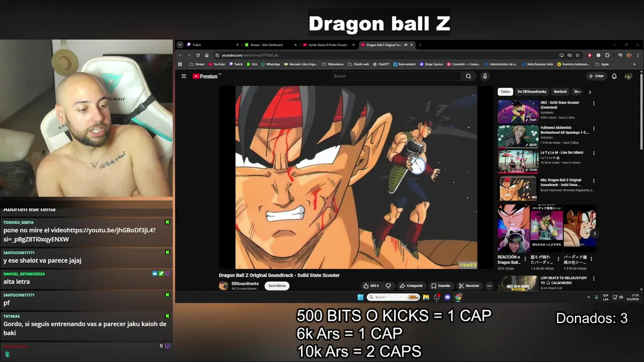Save video with the Guardar button
This screenshot has height=362, width=644.
pyautogui.click(x=441, y=286)
